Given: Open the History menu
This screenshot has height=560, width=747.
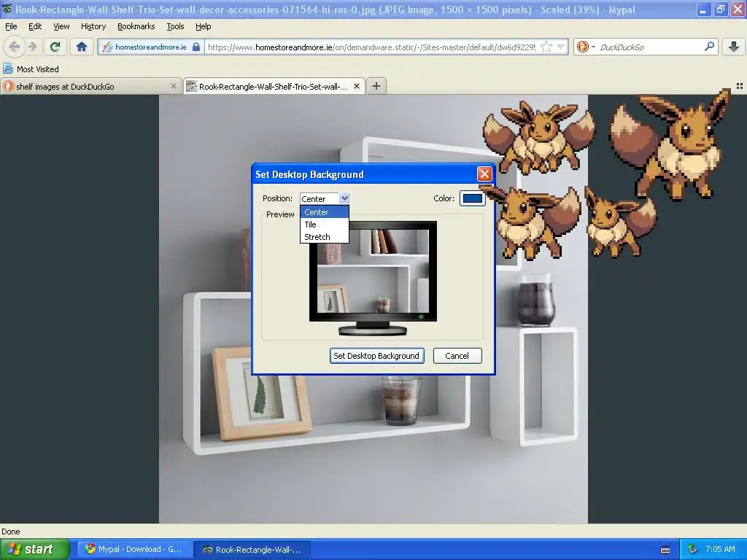Looking at the screenshot, I should (x=93, y=26).
